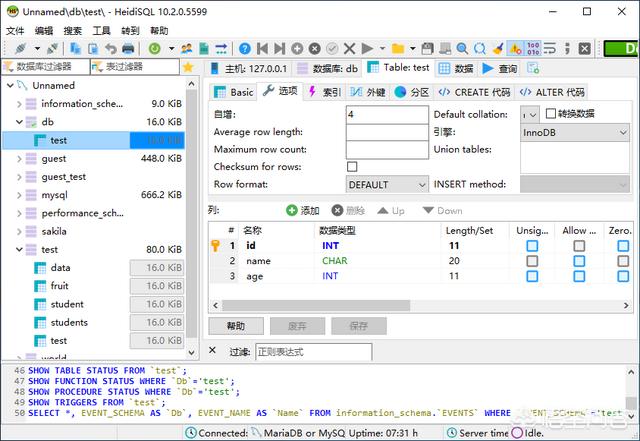Open the 文件 menu
Screen dimensions: 640x441
point(15,31)
